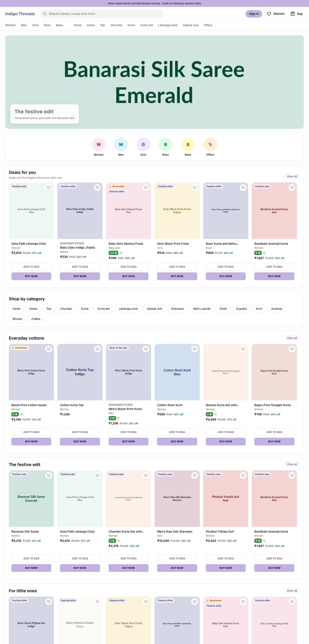This screenshot has width=309, height=644.
Task: Select the Sherwani category chip
Action: pyautogui.click(x=177, y=309)
